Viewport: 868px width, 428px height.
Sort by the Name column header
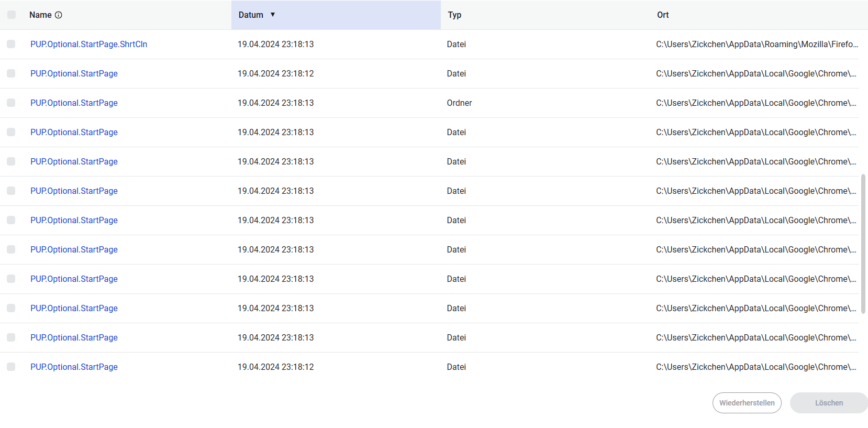pos(40,15)
